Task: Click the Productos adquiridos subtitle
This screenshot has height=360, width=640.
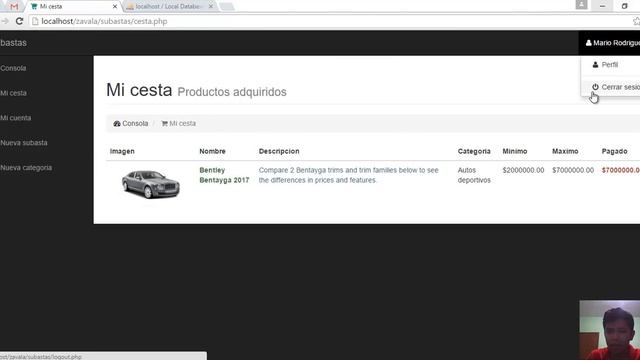Action: point(232,92)
